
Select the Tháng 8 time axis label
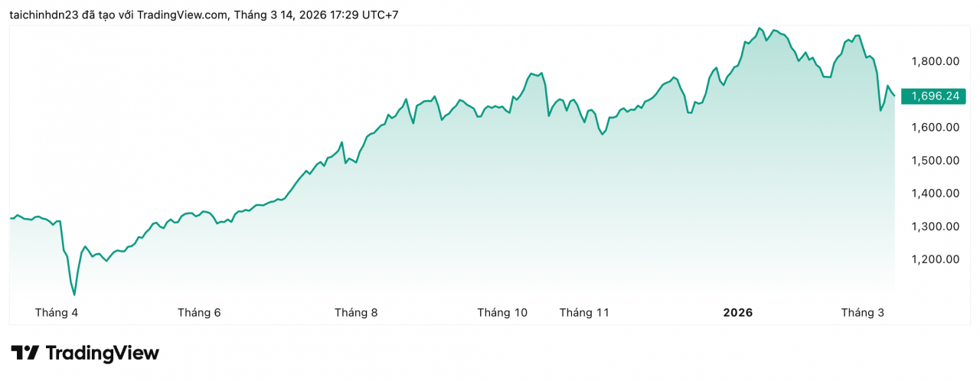tap(356, 313)
